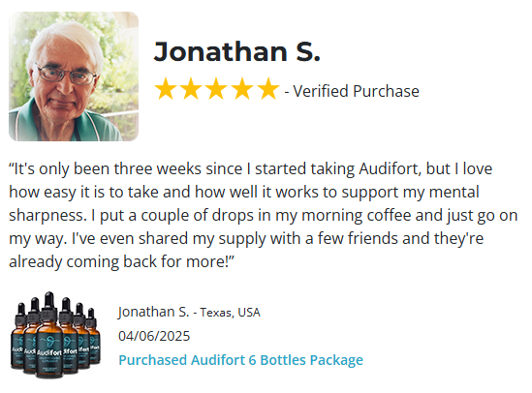Click the review's closing line "coming back for more"
Screen dimensions: 532x393
point(121,262)
